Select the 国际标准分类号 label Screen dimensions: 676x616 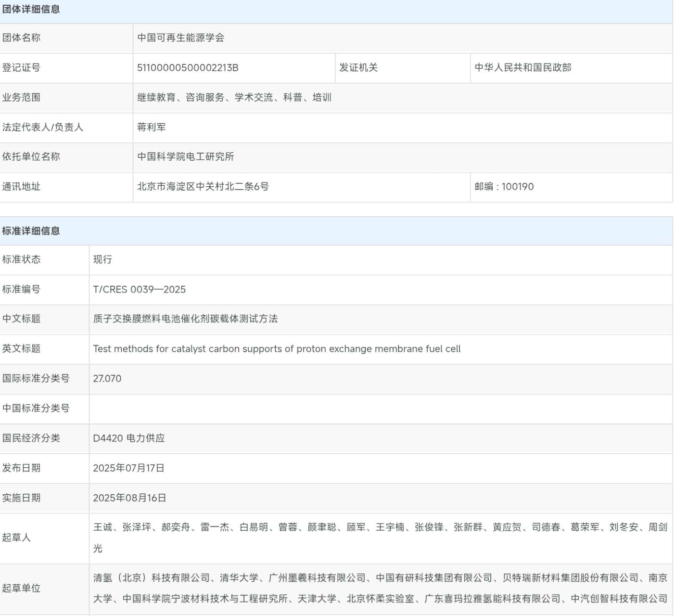click(x=36, y=378)
